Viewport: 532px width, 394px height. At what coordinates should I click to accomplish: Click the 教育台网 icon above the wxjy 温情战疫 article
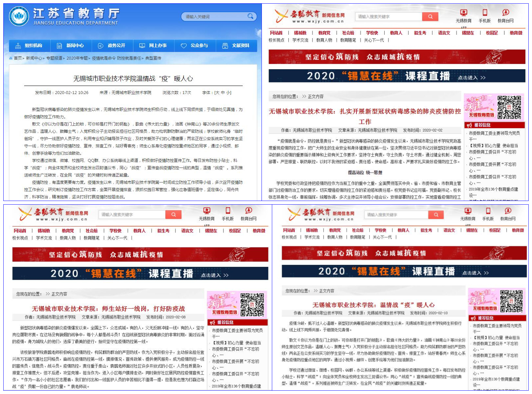coord(508,211)
